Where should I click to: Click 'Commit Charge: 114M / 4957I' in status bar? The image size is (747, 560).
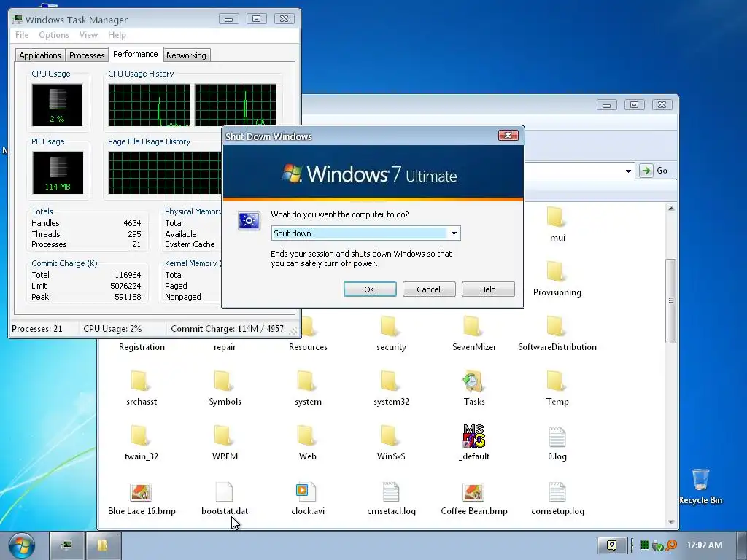tap(228, 329)
